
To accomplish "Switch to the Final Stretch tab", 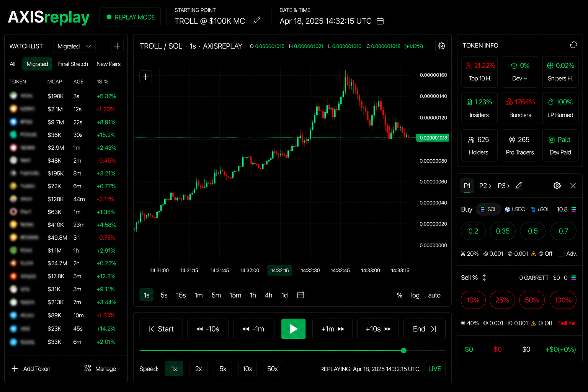I will [x=73, y=64].
